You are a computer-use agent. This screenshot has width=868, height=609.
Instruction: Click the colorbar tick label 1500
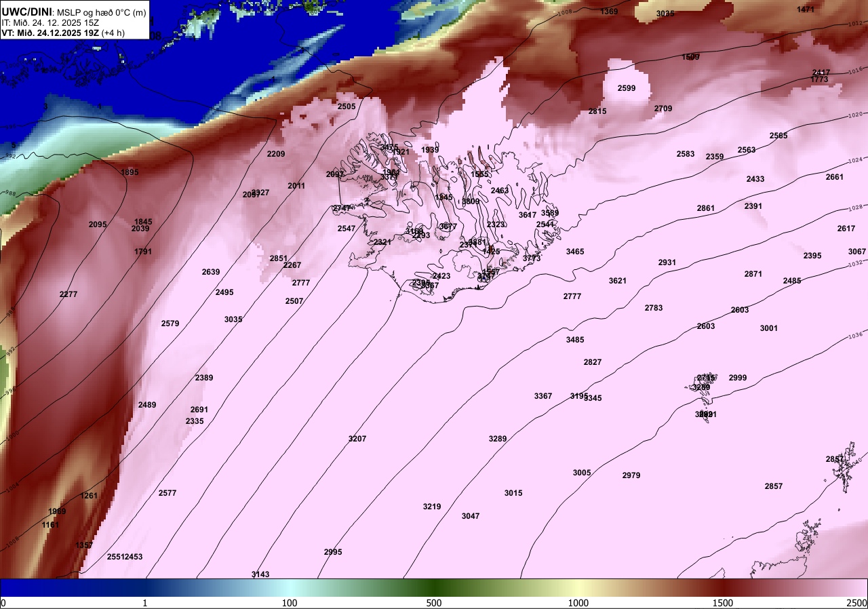click(723, 603)
